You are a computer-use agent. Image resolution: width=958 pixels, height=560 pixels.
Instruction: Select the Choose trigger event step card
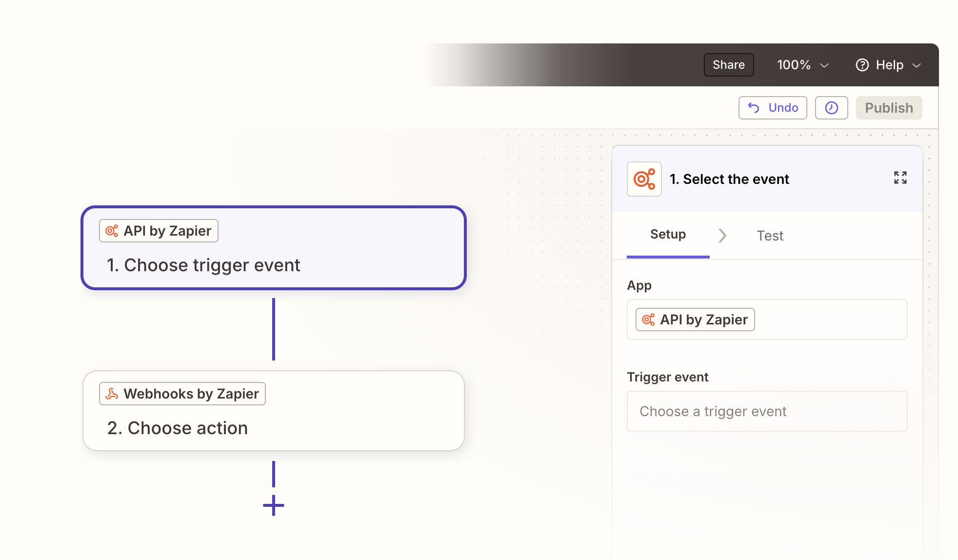[273, 248]
